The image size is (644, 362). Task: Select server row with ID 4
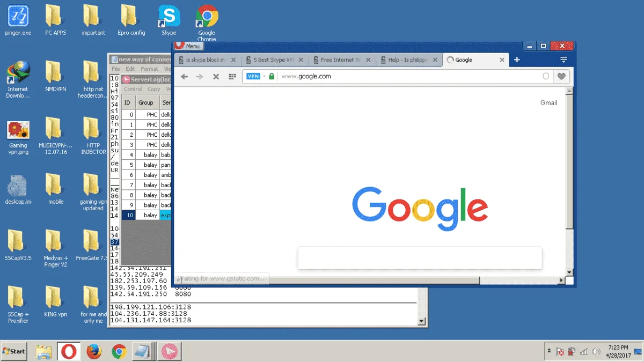click(x=147, y=154)
